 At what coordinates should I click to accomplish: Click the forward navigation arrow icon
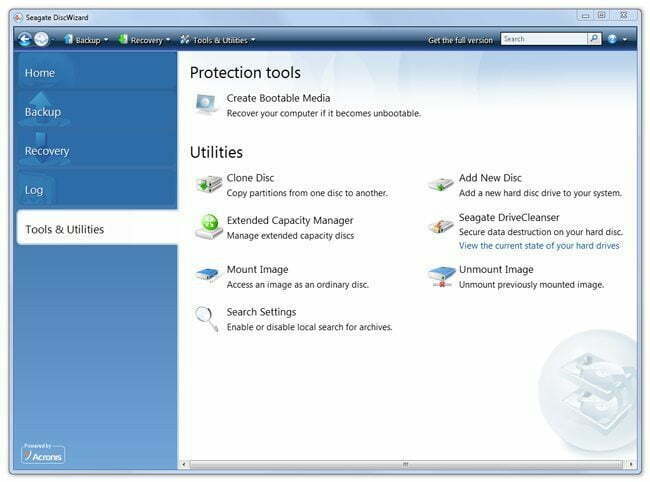point(41,40)
